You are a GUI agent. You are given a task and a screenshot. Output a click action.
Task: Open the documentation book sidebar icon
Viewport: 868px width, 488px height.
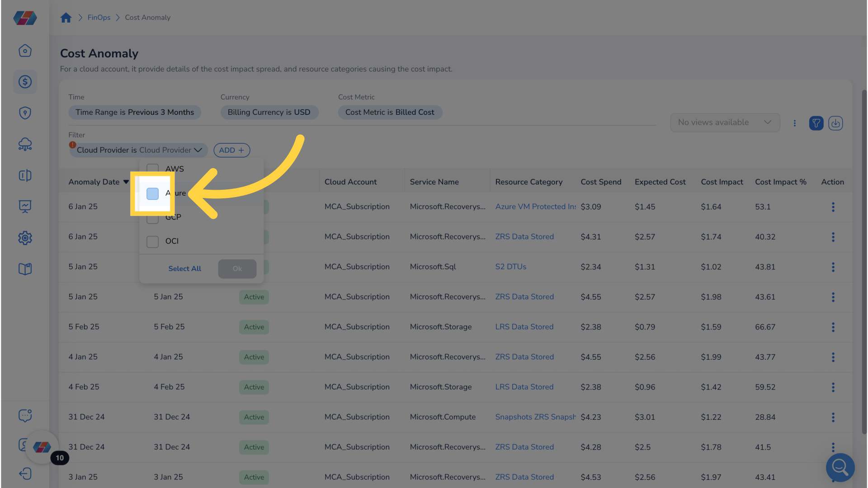point(25,269)
